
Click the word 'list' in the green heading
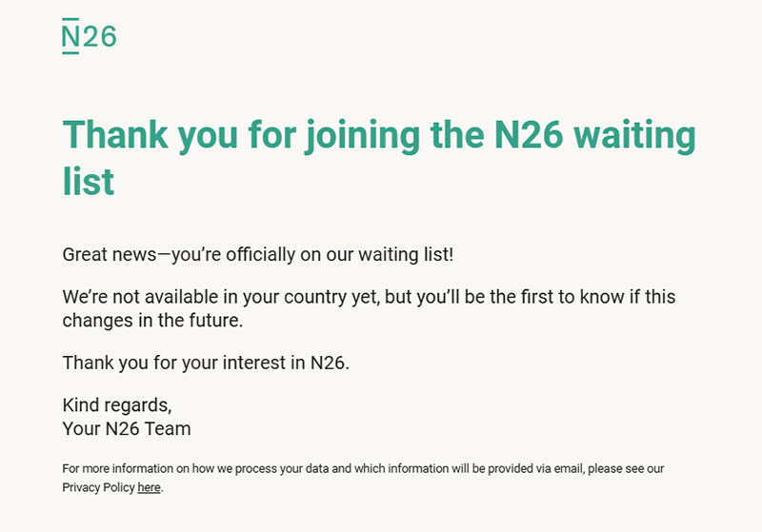(89, 182)
